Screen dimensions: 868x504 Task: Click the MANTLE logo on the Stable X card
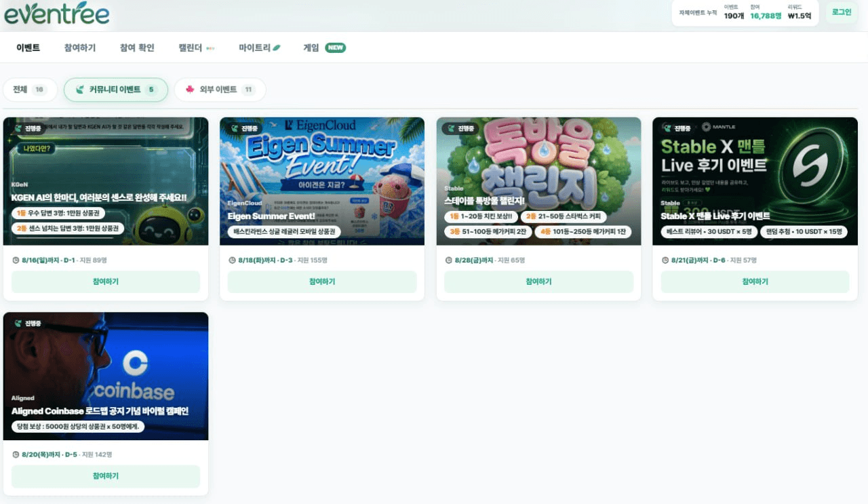coord(719,127)
